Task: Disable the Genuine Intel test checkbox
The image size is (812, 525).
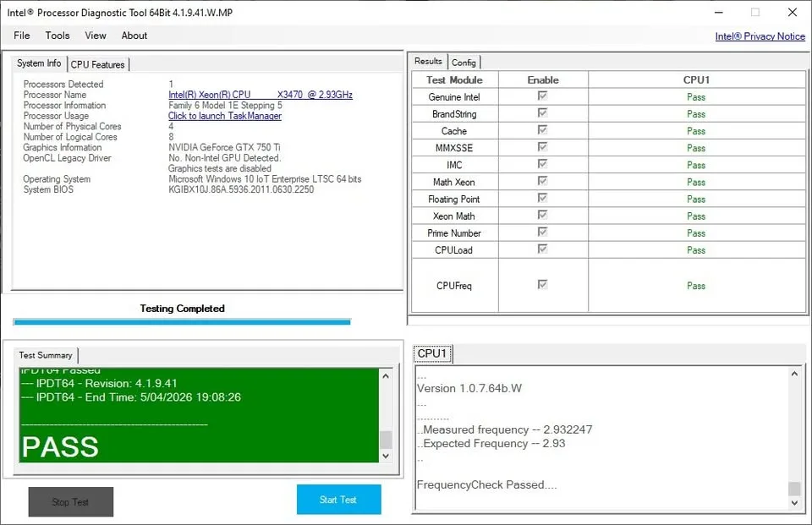Action: pos(542,96)
